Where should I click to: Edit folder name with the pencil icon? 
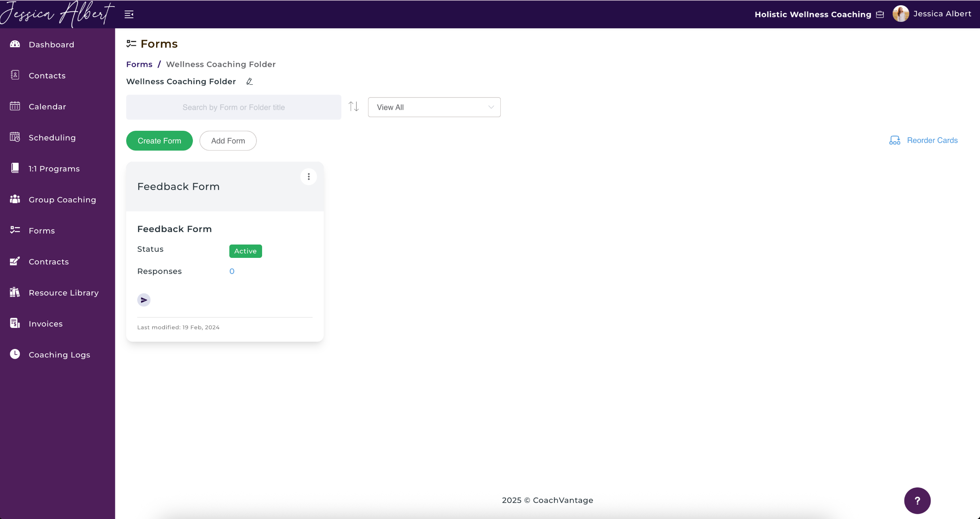click(250, 81)
